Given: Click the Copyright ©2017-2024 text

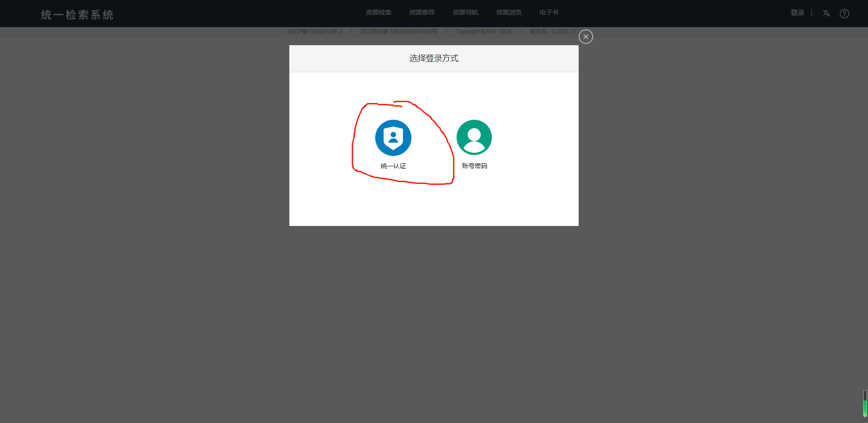Looking at the screenshot, I should click(483, 32).
